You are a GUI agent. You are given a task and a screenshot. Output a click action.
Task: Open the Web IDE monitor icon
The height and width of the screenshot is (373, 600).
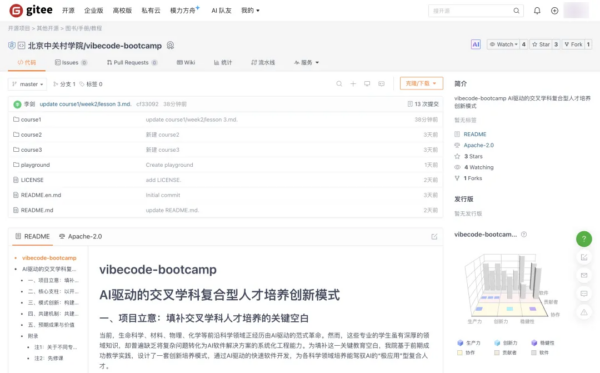coord(367,83)
